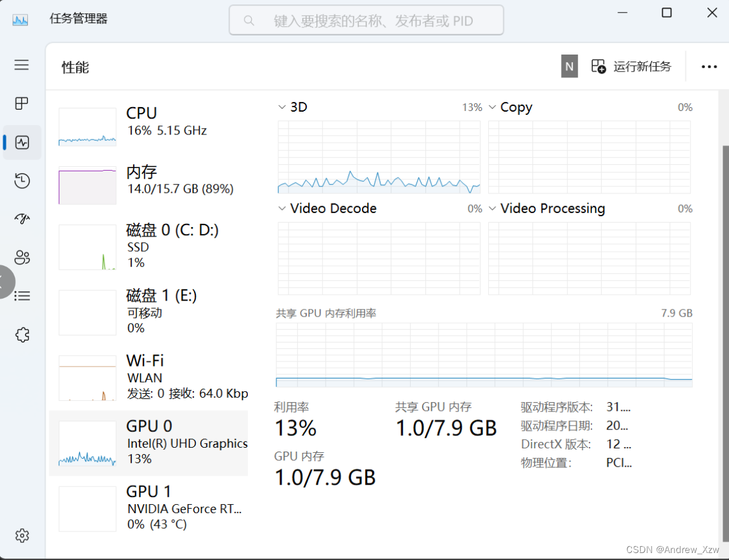Expand the 3D graph dropdown

click(x=282, y=107)
